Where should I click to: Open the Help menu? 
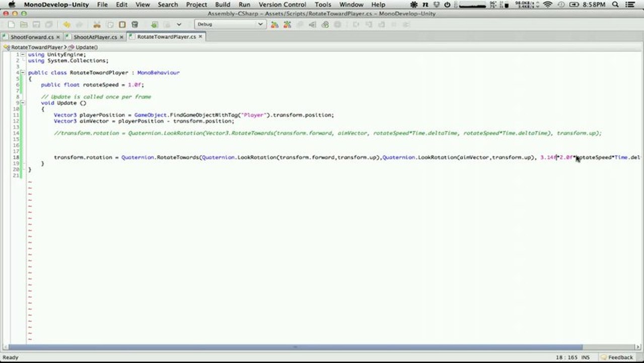tap(378, 5)
